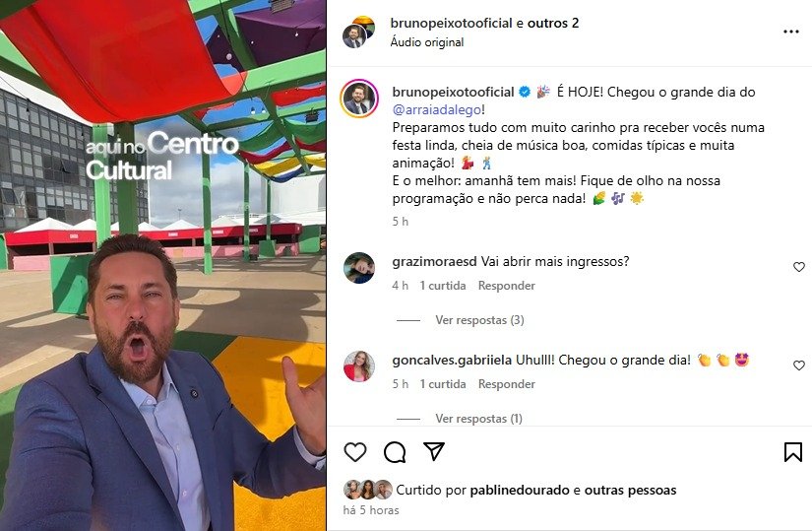Reply to goncalves.gabriiela's comment
812x531 pixels.
click(x=507, y=384)
